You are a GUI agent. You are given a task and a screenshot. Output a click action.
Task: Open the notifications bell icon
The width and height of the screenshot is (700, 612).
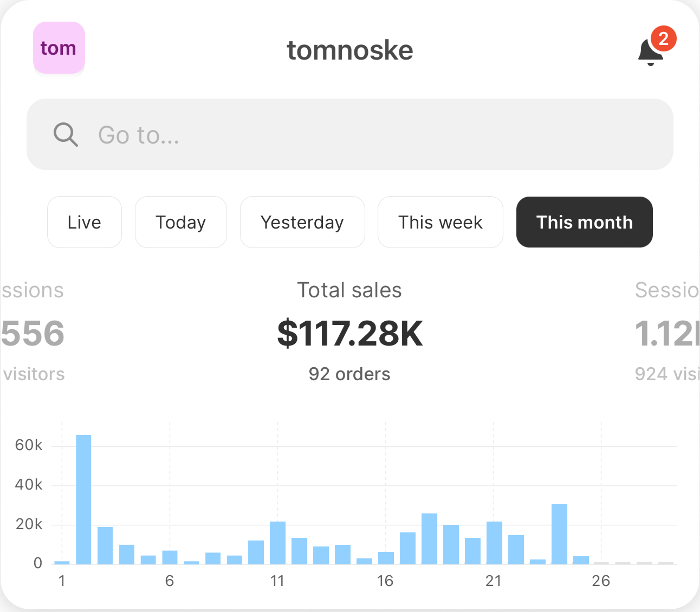pyautogui.click(x=650, y=53)
